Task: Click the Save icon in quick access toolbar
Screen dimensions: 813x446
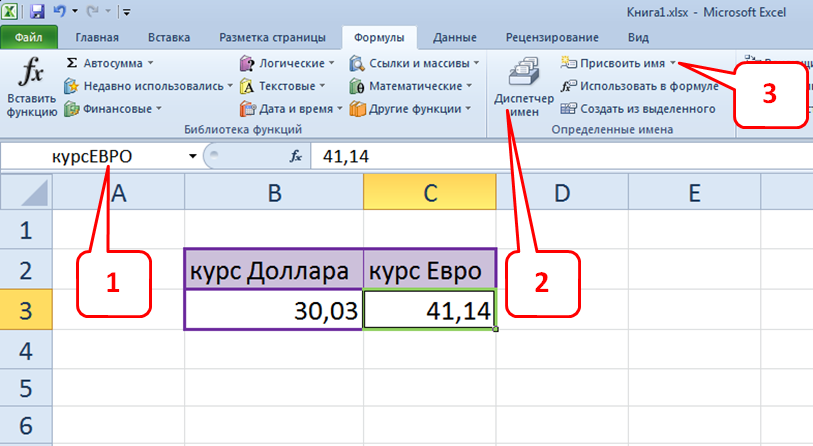Action: click(x=37, y=13)
